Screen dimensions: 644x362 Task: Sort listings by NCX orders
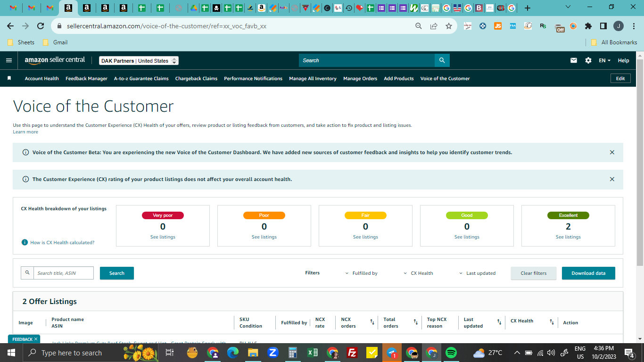pos(372,322)
